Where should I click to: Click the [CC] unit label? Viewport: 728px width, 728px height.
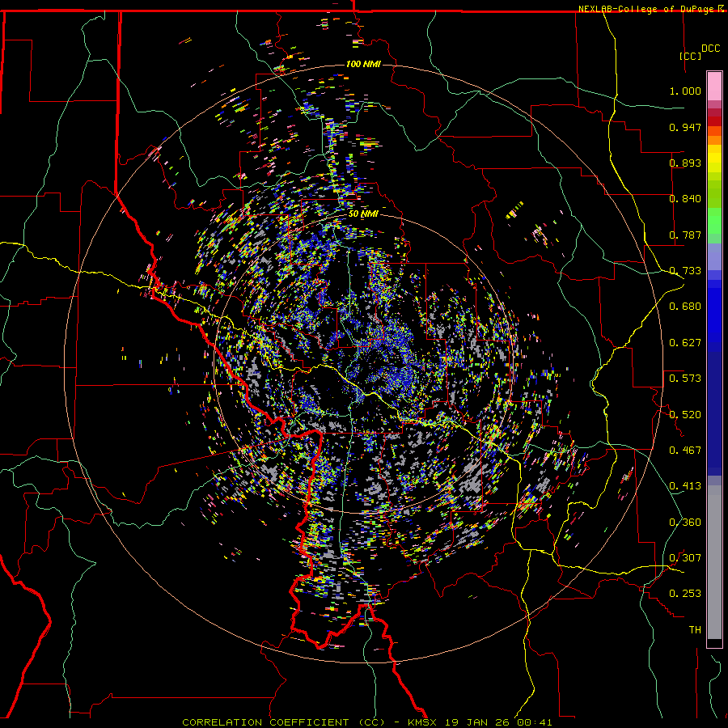pos(691,56)
